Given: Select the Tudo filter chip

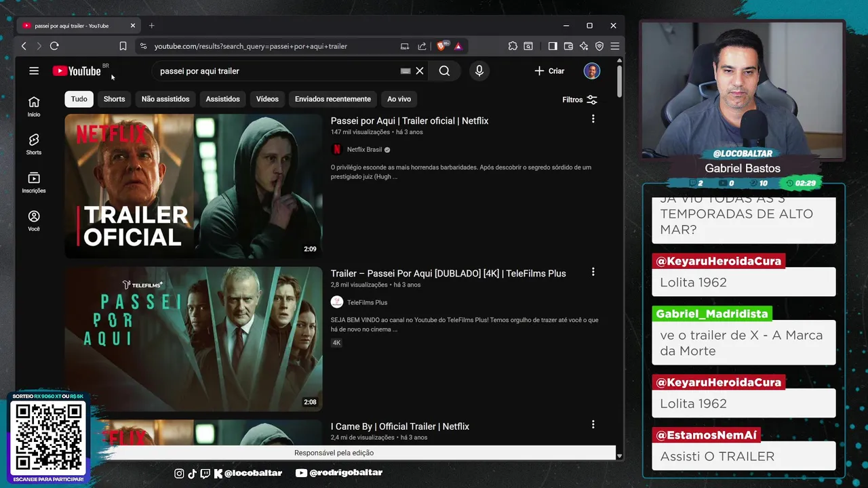Looking at the screenshot, I should tap(79, 99).
